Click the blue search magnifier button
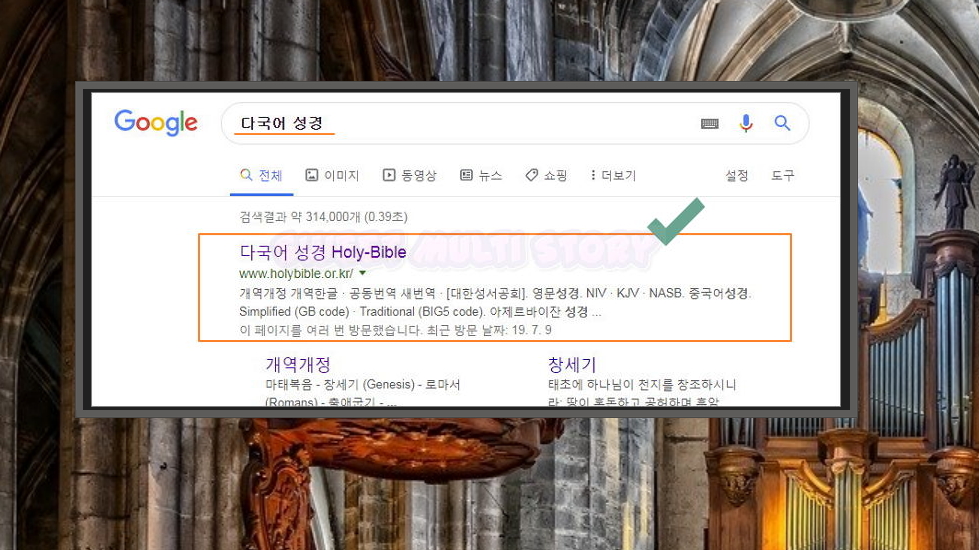979x550 pixels. (x=782, y=123)
